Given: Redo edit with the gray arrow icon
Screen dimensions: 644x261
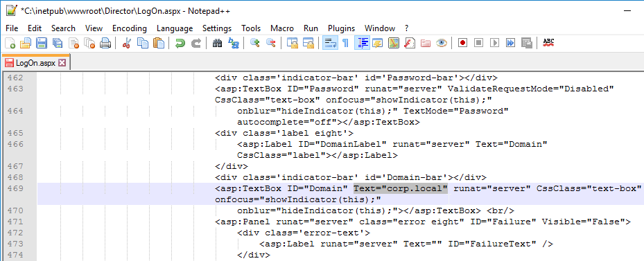Looking at the screenshot, I should (x=196, y=43).
